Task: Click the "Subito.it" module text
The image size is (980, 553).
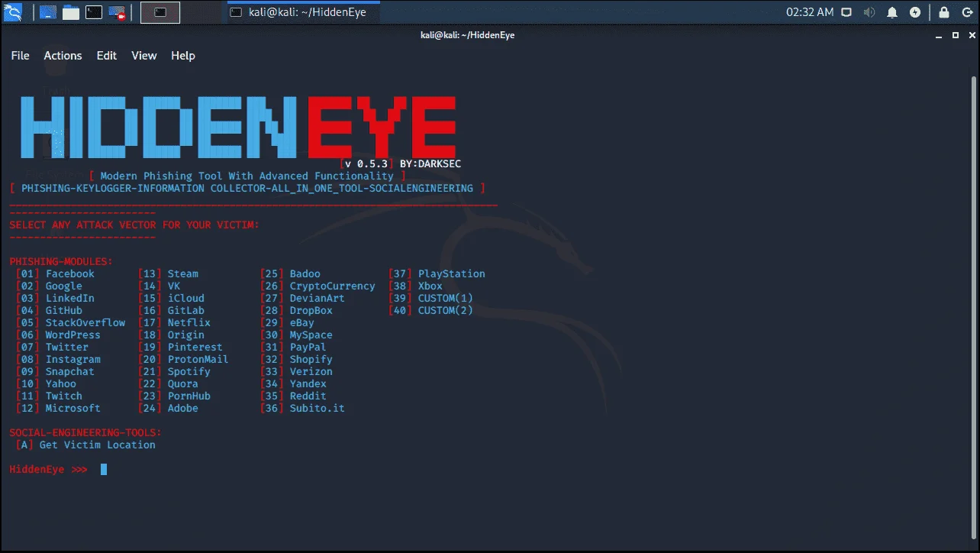Action: (x=318, y=409)
